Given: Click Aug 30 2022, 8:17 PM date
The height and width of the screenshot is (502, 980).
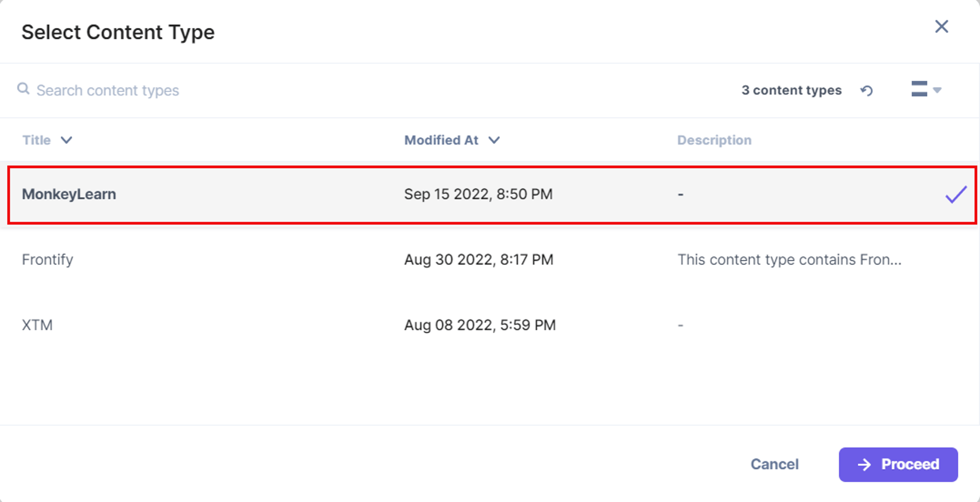Looking at the screenshot, I should tap(479, 260).
